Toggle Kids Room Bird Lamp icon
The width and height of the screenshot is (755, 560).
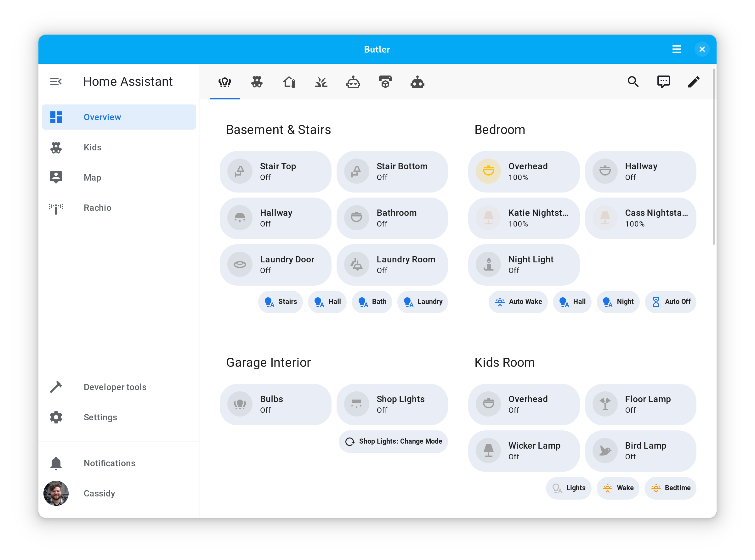pyautogui.click(x=605, y=451)
